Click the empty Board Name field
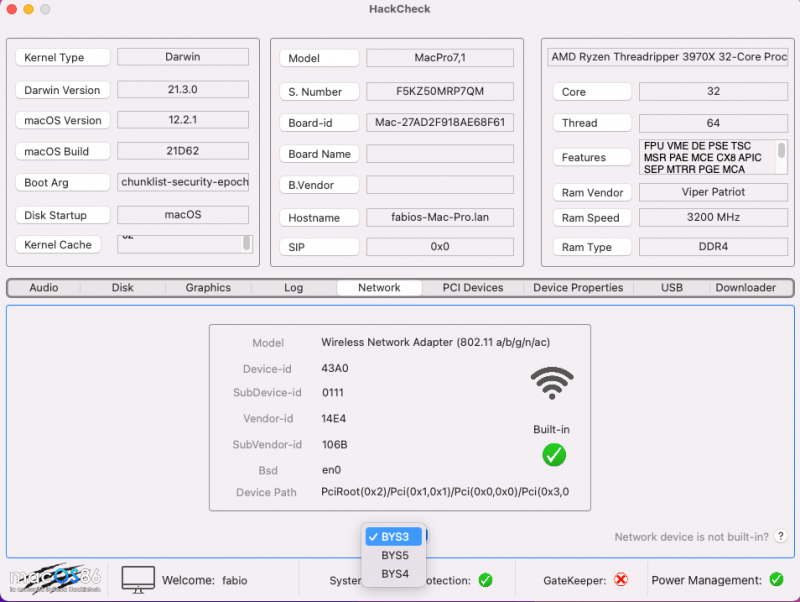 (x=440, y=154)
